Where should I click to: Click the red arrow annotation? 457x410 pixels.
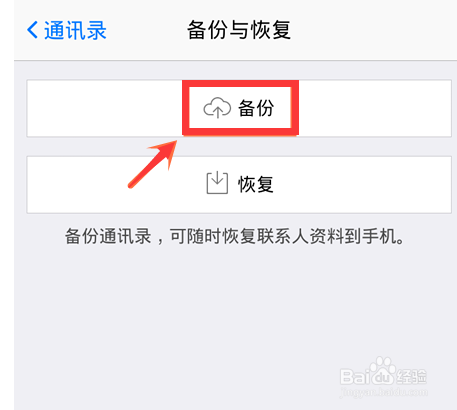[x=153, y=164]
